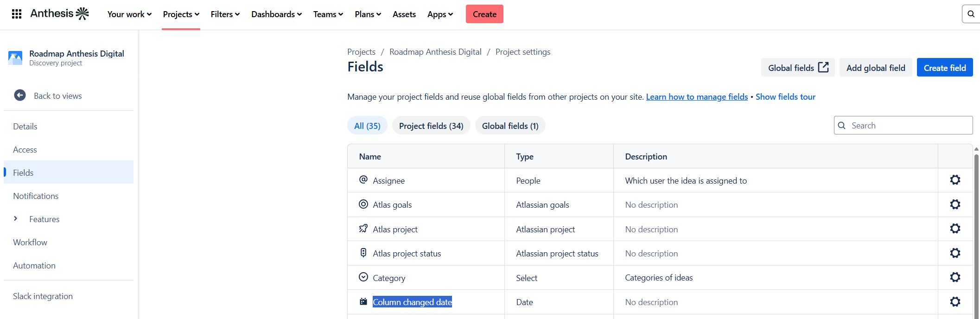Open settings gear for Atlas goals field

point(955,204)
